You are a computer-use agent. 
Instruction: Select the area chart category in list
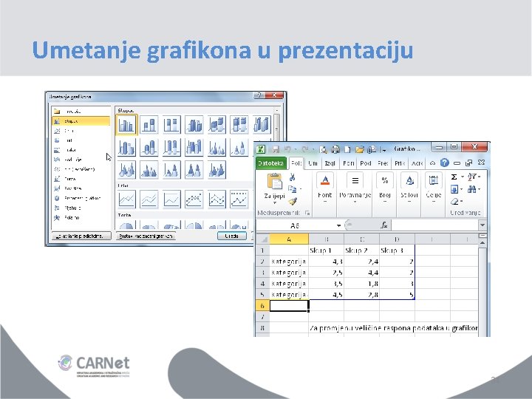click(x=81, y=160)
